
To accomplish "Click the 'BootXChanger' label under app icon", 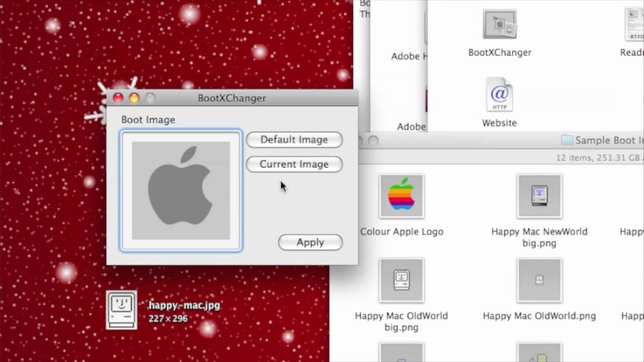I will 500,52.
